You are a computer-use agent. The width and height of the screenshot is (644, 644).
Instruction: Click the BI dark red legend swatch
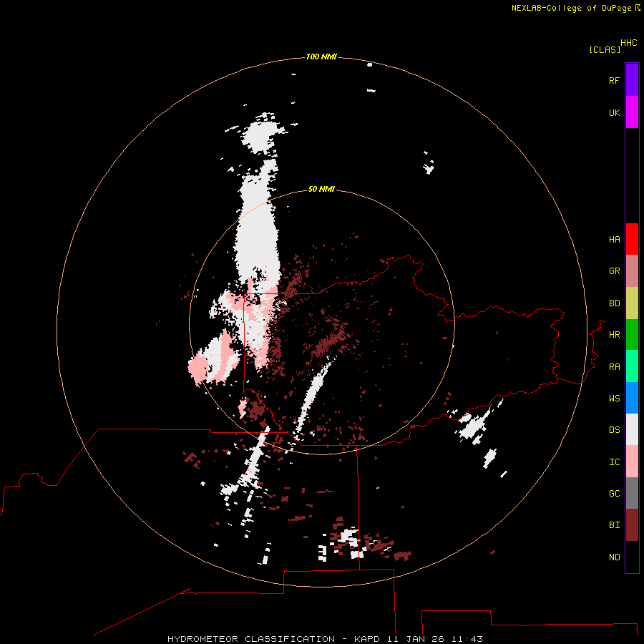coord(632,525)
